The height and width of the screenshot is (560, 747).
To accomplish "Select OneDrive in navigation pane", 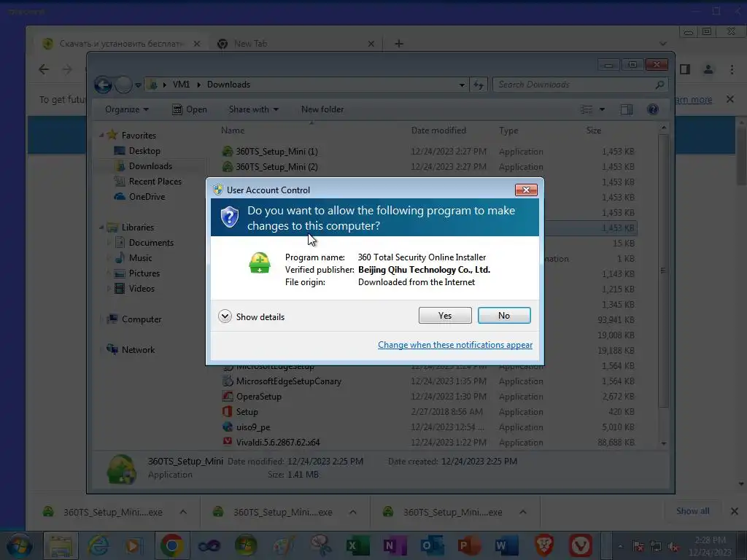I will pos(147,197).
